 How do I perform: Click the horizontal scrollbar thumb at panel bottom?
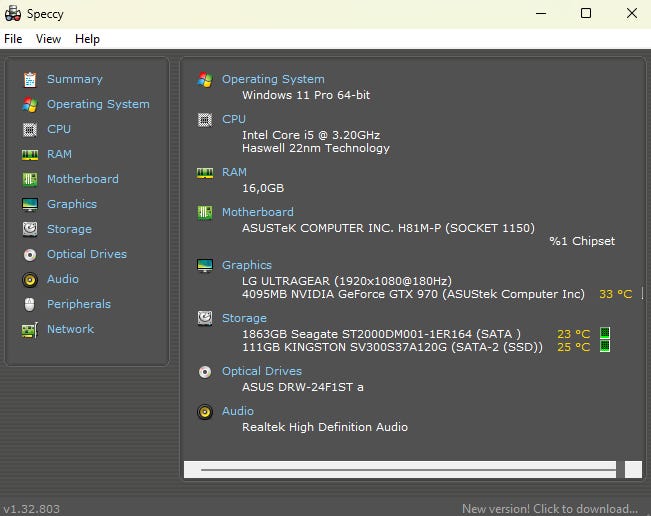408,470
